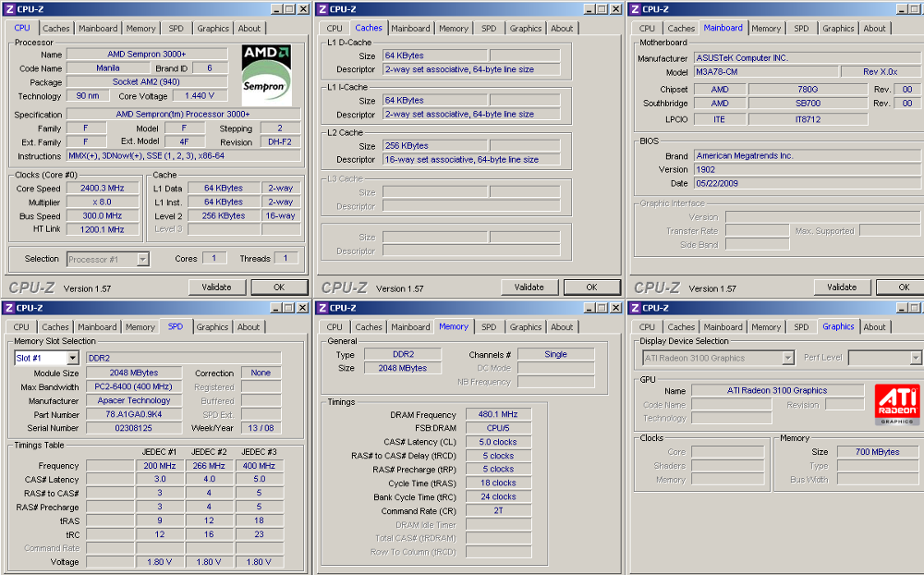Click the 13 / 08 Week/Year value
Image resolution: width=924 pixels, height=575 pixels.
click(261, 428)
